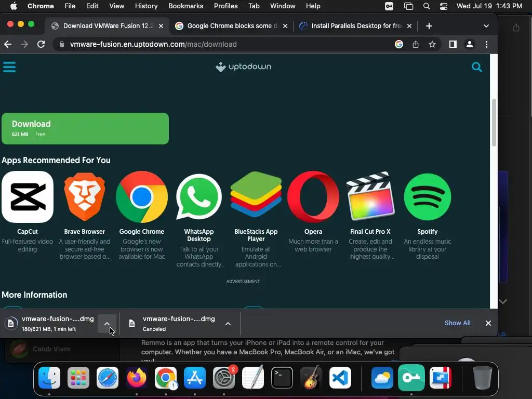Switch to the Google Chrome blocks some tab
Image resolution: width=532 pixels, height=399 pixels.
pos(231,26)
